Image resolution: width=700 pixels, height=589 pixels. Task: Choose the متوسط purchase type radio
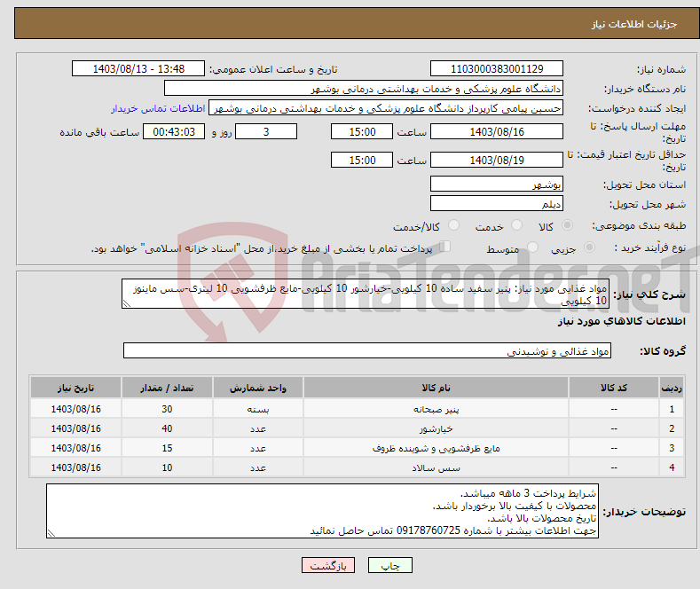click(532, 247)
